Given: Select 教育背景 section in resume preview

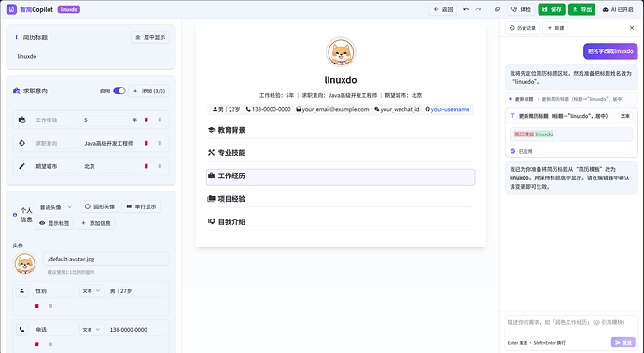Looking at the screenshot, I should click(x=341, y=130).
